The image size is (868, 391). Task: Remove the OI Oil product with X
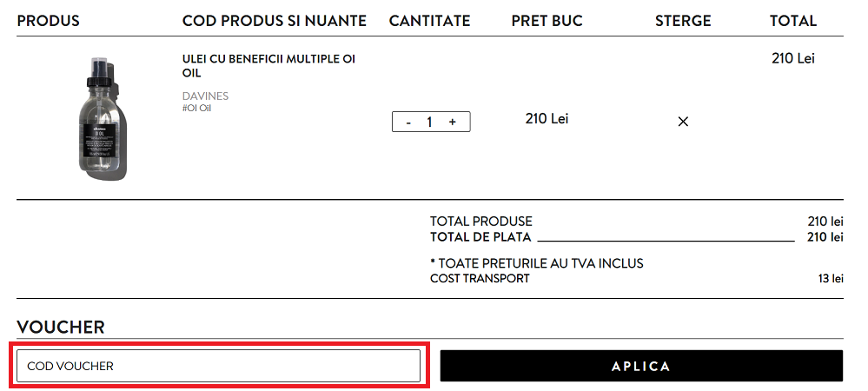(x=683, y=122)
